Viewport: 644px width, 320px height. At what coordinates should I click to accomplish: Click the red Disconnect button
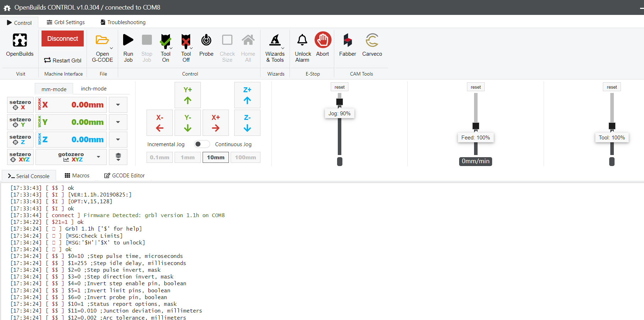[x=62, y=38]
